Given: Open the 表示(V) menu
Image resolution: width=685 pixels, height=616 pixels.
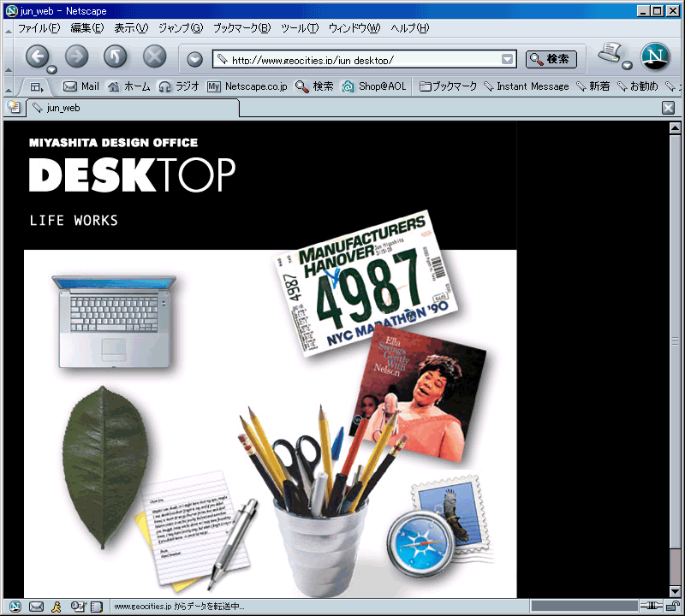Looking at the screenshot, I should 131,28.
